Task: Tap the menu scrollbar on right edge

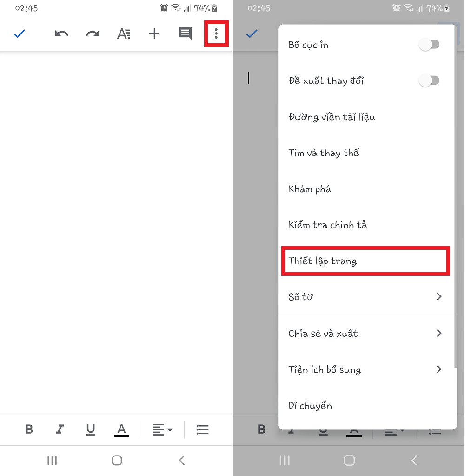Action: 456,197
